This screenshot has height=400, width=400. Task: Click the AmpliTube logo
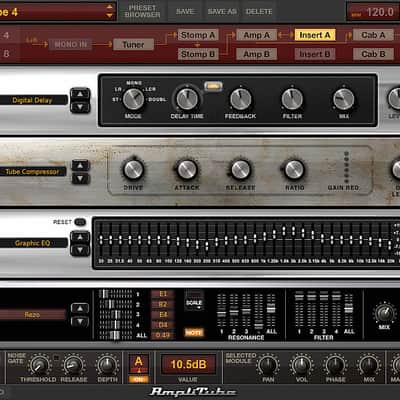pos(193,392)
